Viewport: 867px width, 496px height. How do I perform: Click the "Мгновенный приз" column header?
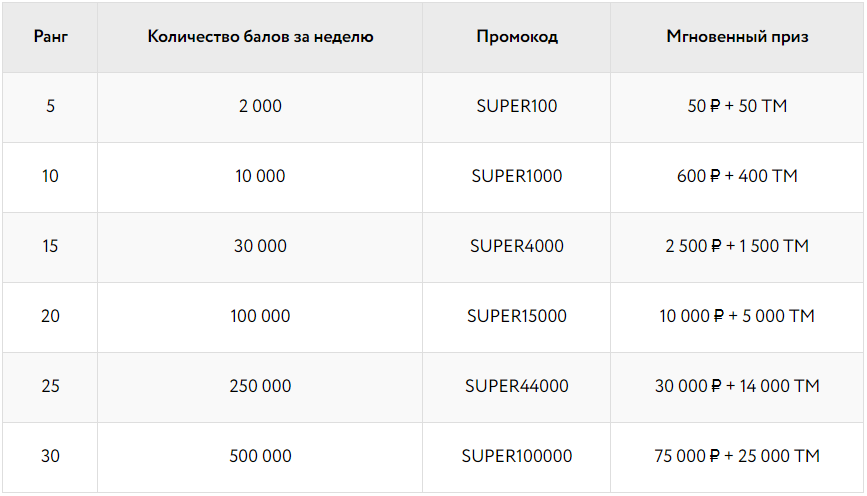click(x=737, y=37)
